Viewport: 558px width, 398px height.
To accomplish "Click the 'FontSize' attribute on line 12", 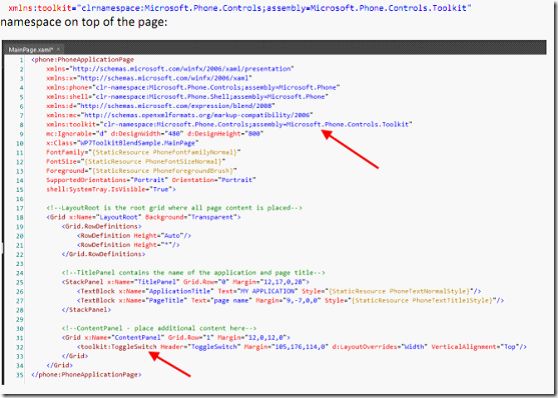I will tap(61, 161).
